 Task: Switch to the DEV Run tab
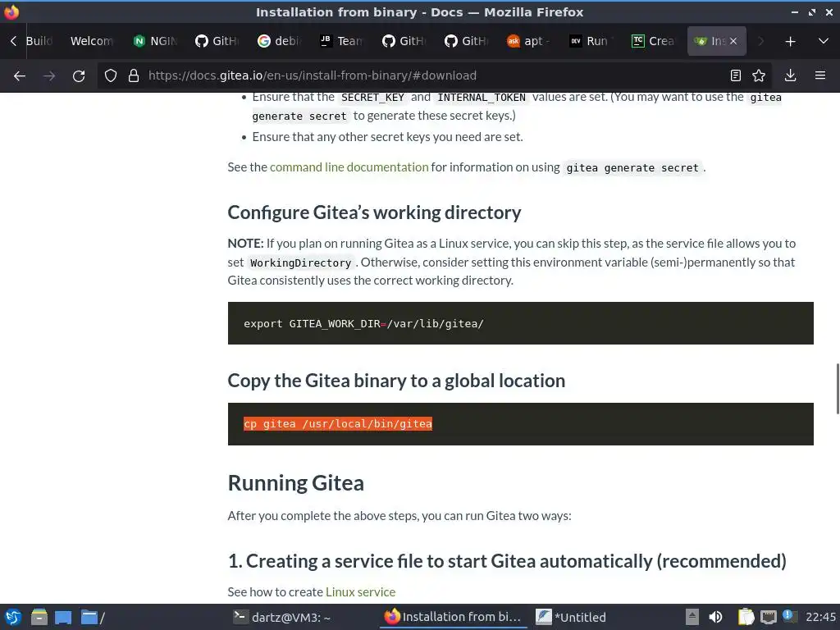pyautogui.click(x=591, y=41)
